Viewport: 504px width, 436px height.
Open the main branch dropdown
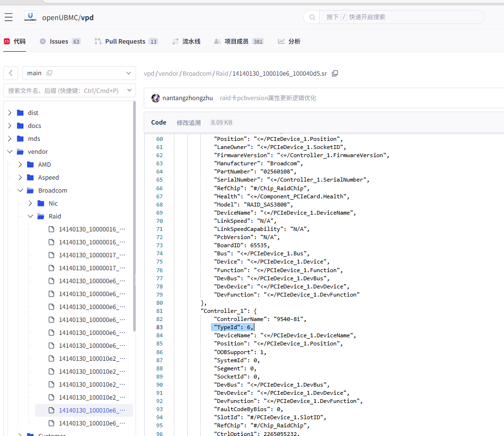[79, 73]
